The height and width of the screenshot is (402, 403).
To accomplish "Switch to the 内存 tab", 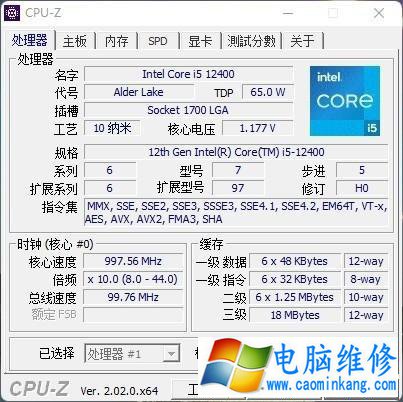I will [x=116, y=41].
